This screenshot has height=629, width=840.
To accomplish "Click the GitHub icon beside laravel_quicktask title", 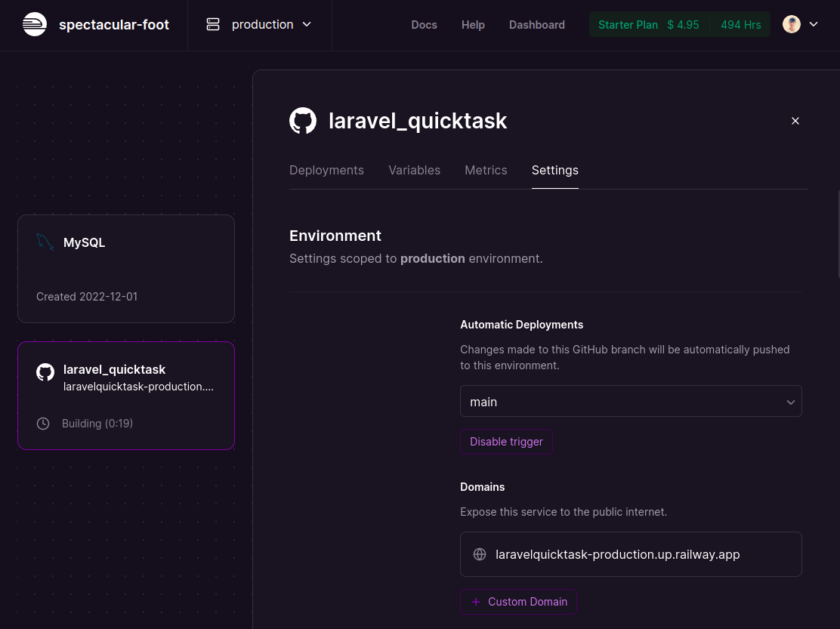I will [303, 120].
